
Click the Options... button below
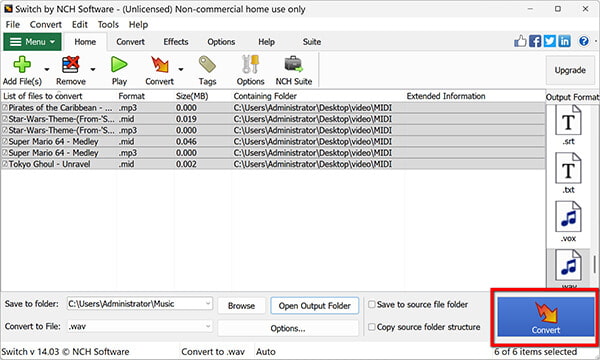[x=288, y=328]
